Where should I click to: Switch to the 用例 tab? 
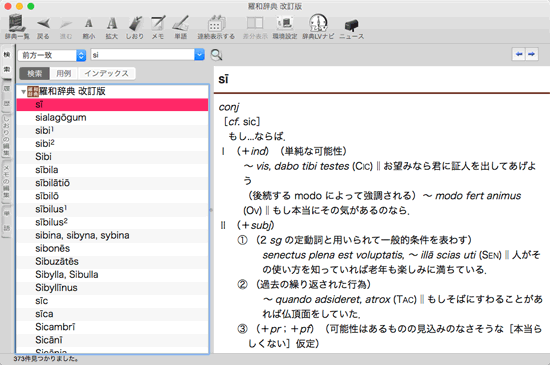pos(63,73)
